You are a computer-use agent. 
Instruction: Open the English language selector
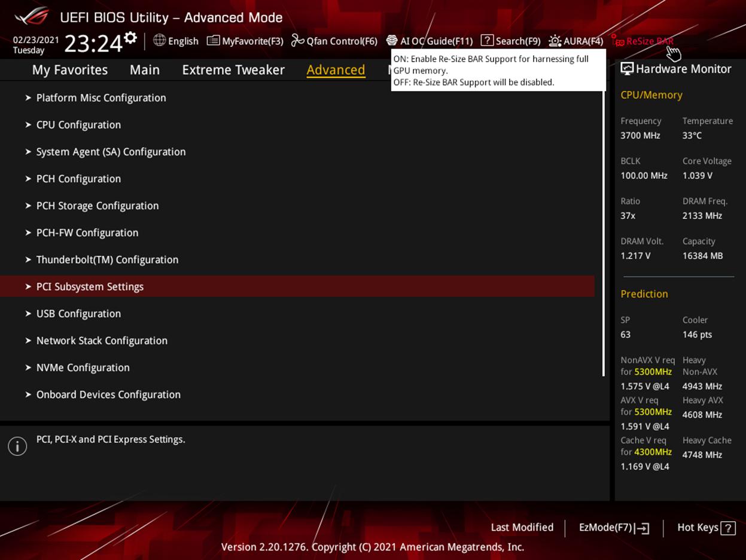coord(176,41)
